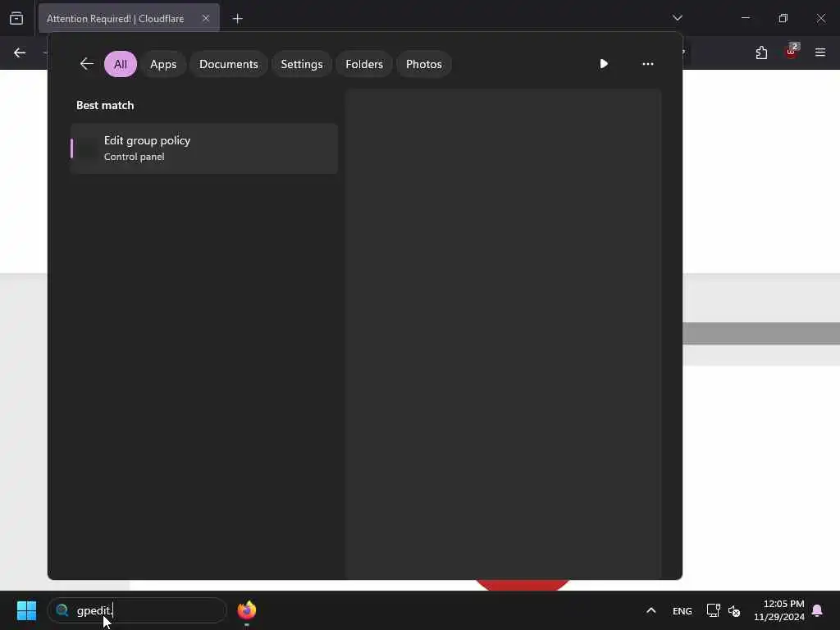Minimize the Firefox window

tap(746, 18)
